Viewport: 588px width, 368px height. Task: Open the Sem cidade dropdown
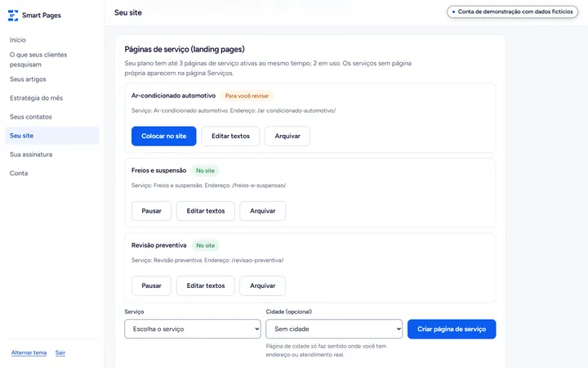pyautogui.click(x=334, y=329)
